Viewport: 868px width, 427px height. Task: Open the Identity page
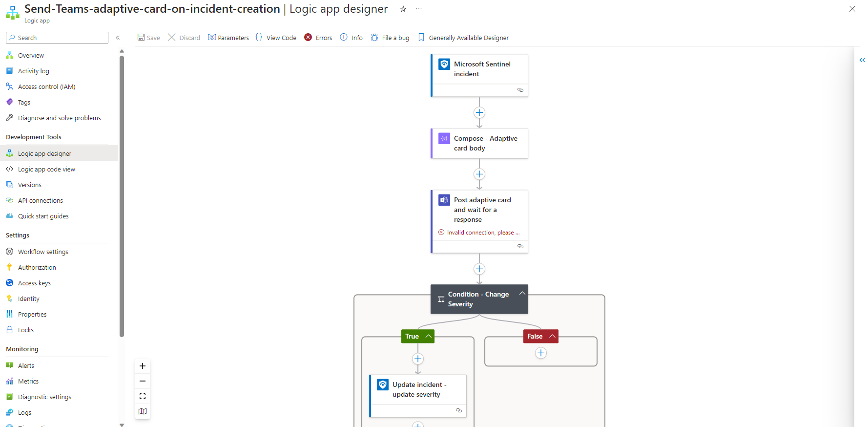coord(28,299)
